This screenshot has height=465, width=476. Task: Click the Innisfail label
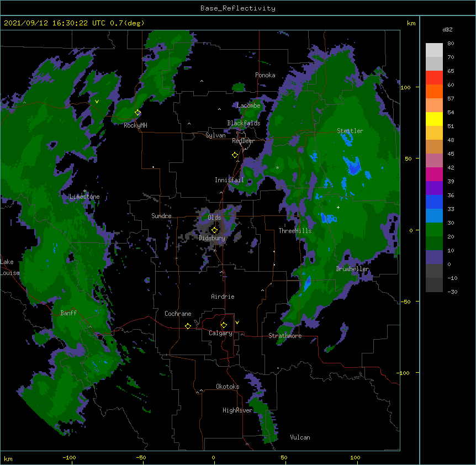[229, 180]
